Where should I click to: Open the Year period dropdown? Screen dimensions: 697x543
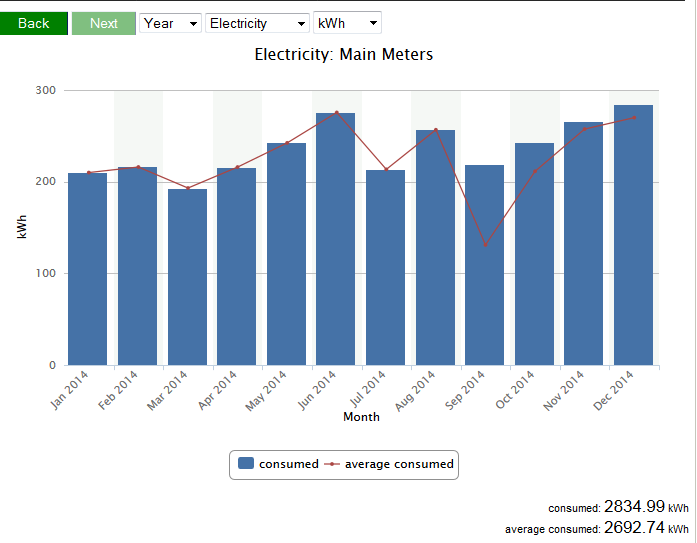(x=170, y=23)
